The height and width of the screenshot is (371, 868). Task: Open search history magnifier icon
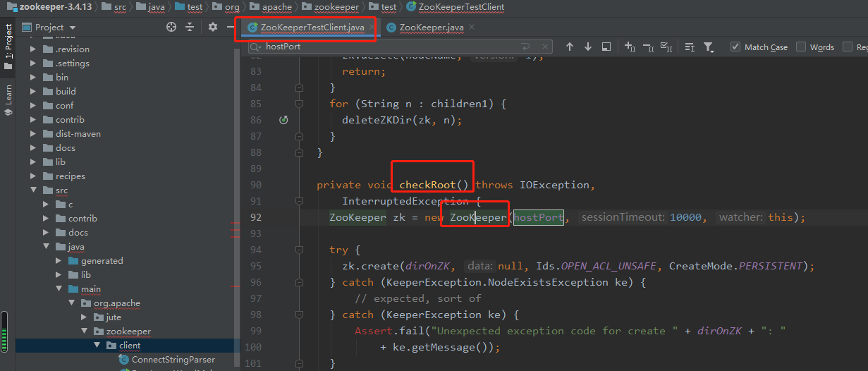pos(256,47)
